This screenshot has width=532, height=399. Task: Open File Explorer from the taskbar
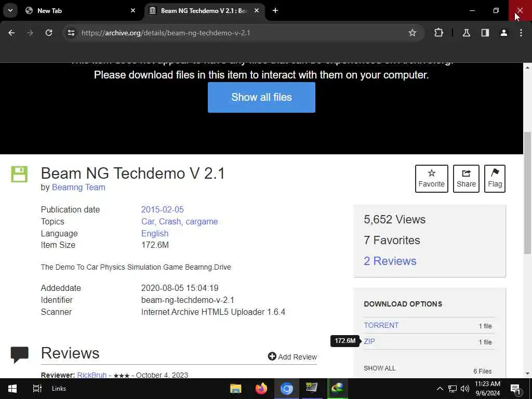235,389
